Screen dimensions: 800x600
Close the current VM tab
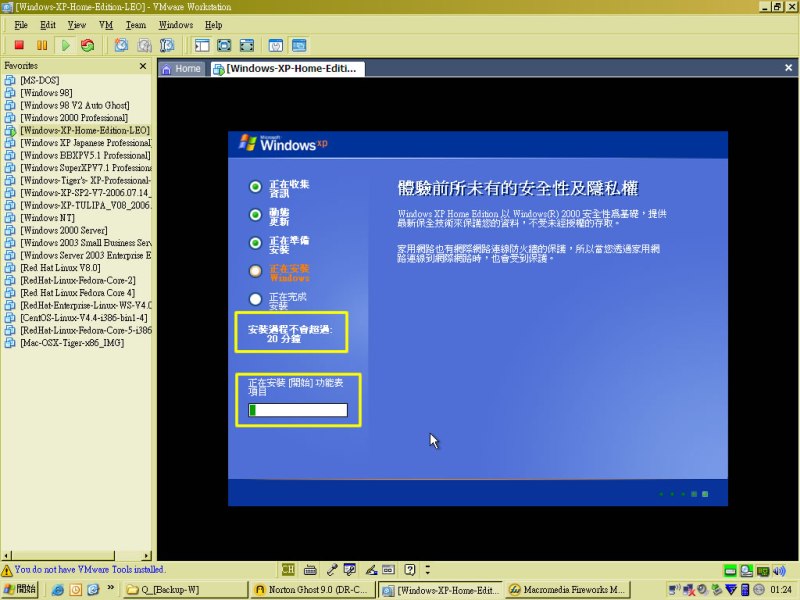pos(788,68)
